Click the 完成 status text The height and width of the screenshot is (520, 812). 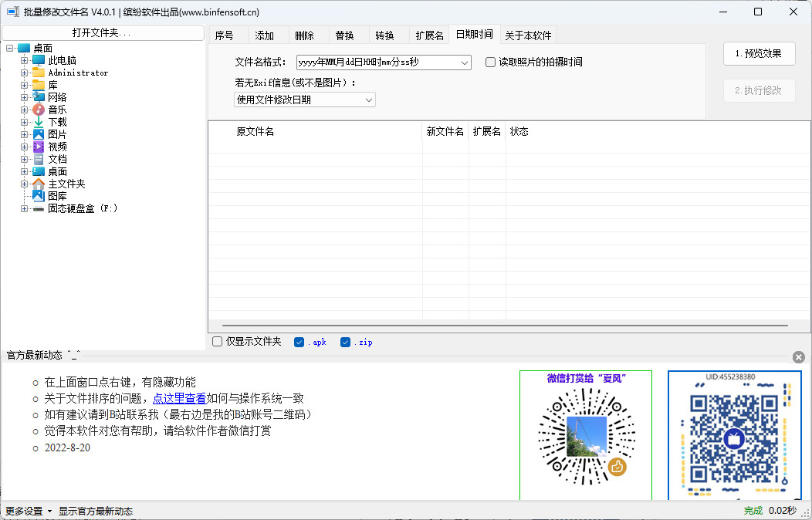(753, 512)
